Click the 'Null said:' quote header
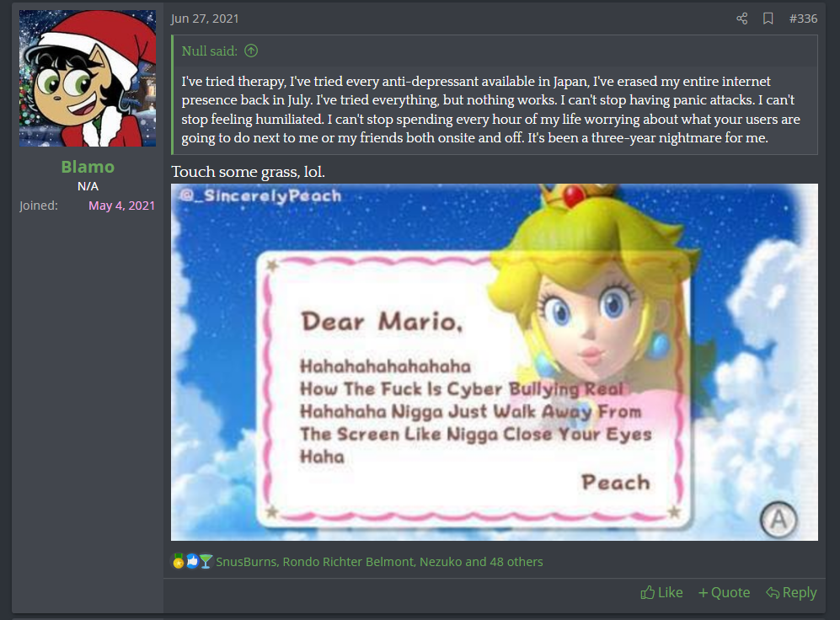 (210, 51)
